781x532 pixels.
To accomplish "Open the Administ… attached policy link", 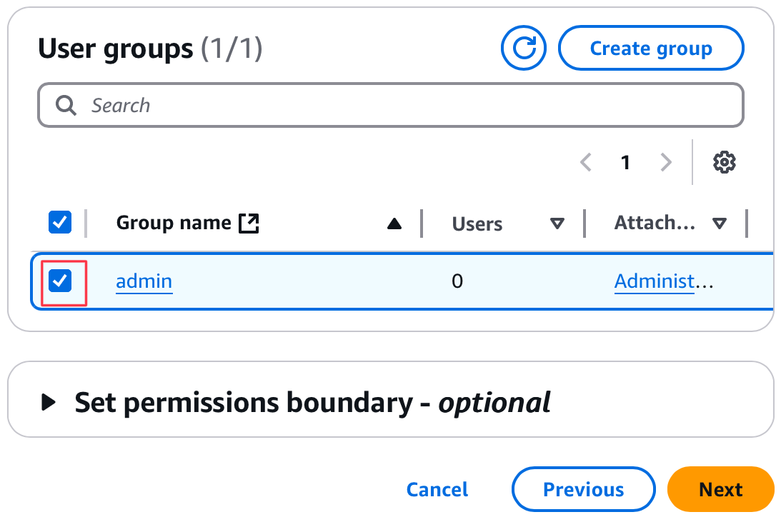I will coord(654,281).
